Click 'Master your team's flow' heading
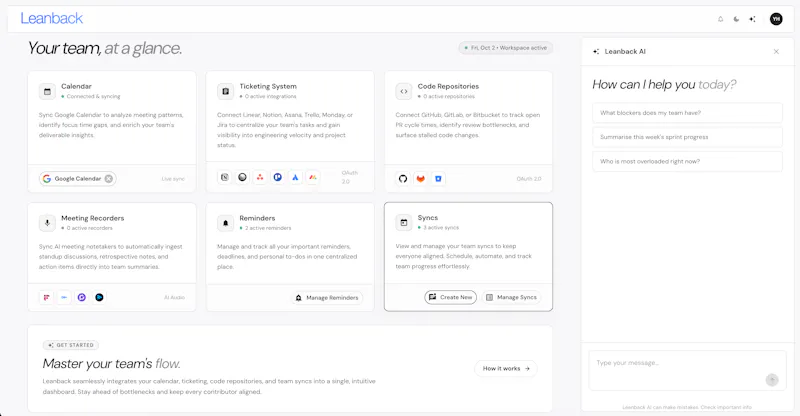This screenshot has width=800, height=416. click(x=111, y=363)
